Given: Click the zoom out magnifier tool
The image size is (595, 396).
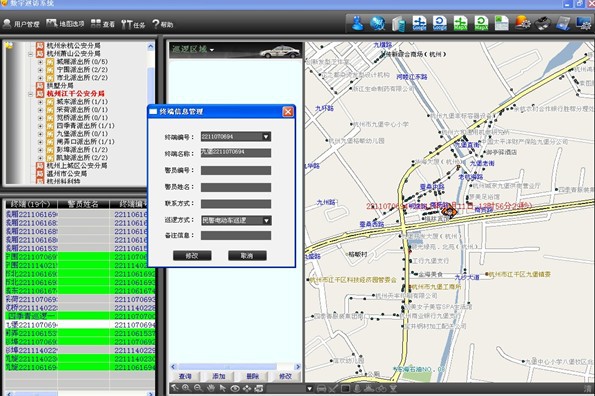Looking at the screenshot, I should pyautogui.click(x=198, y=388).
